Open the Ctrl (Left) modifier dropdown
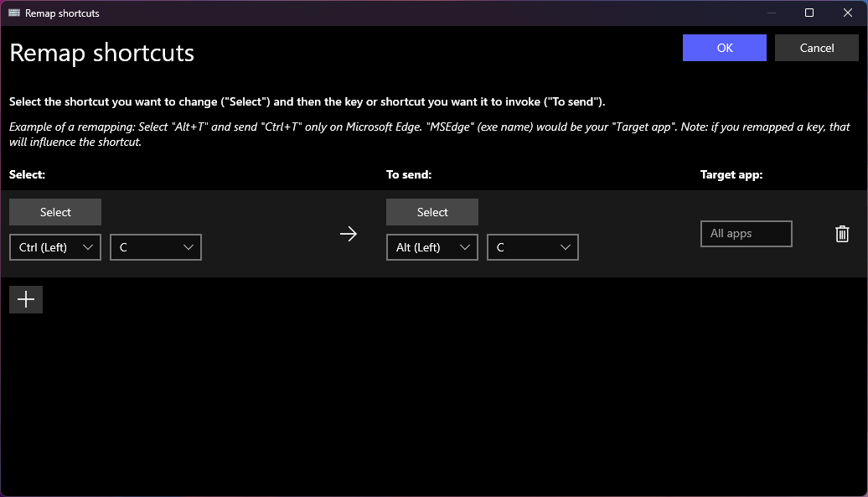Image resolution: width=868 pixels, height=497 pixels. (x=54, y=247)
